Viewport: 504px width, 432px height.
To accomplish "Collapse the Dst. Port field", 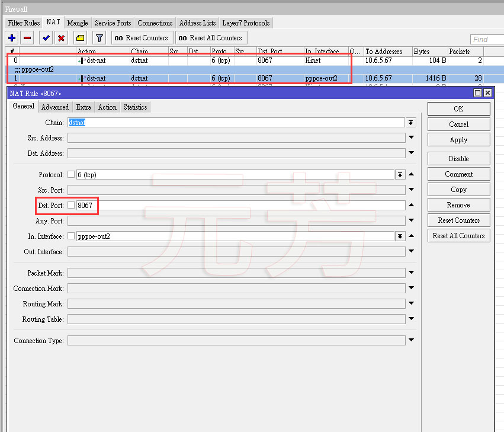I will [x=412, y=205].
